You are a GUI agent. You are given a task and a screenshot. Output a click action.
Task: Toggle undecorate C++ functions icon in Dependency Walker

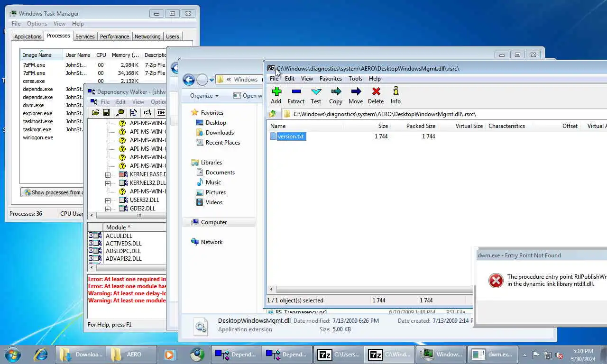point(161,112)
